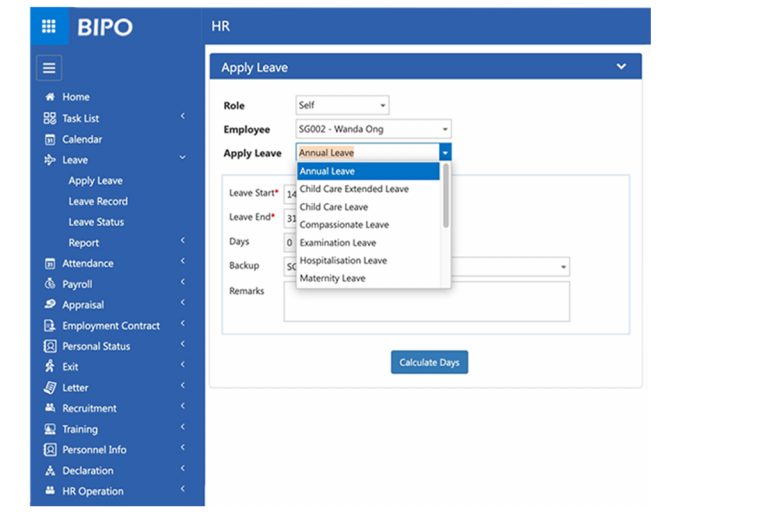Viewport: 768px width, 512px height.
Task: Click the Payroll icon in sidebar
Action: coord(50,284)
